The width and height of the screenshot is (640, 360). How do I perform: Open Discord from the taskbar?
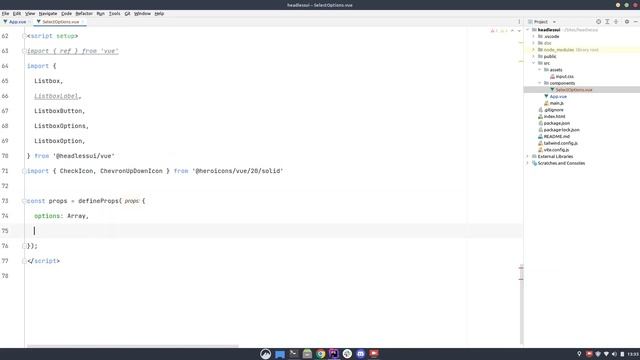click(360, 354)
